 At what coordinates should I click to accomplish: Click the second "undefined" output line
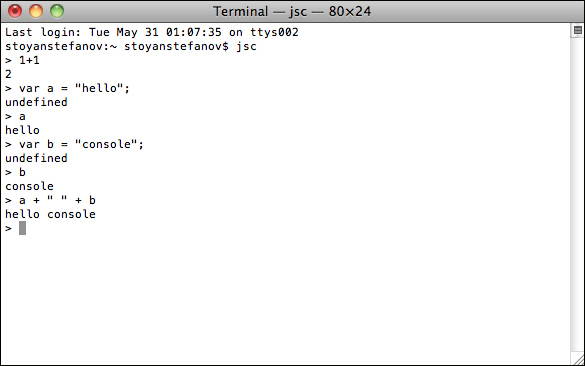36,158
